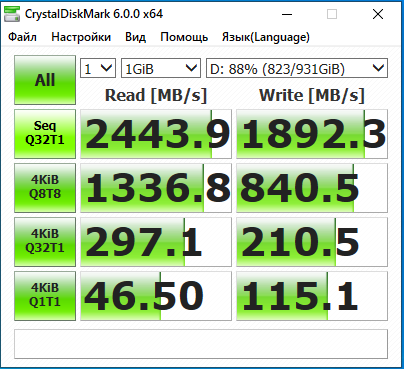Open the Настройки menu

pyautogui.click(x=81, y=37)
